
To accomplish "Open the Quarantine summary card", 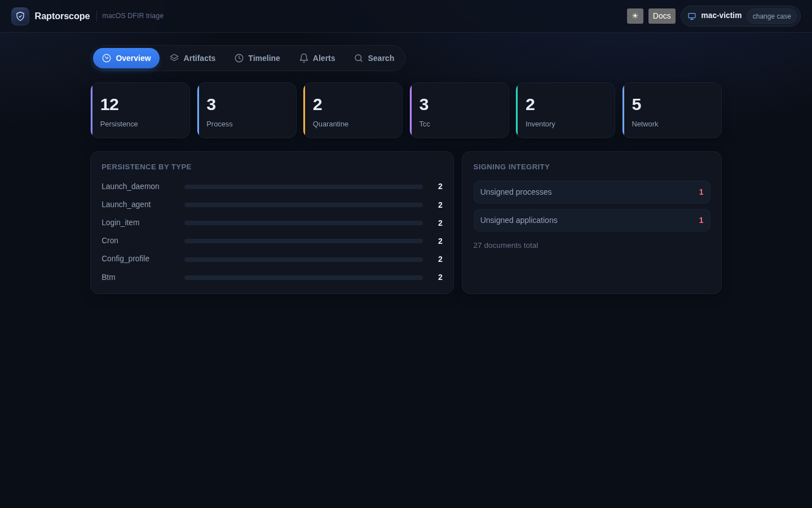I will (x=353, y=111).
